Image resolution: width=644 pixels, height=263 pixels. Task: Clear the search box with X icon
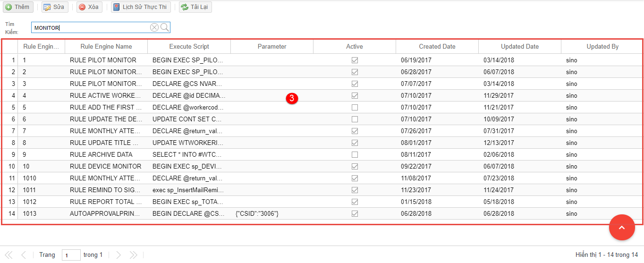(x=154, y=27)
